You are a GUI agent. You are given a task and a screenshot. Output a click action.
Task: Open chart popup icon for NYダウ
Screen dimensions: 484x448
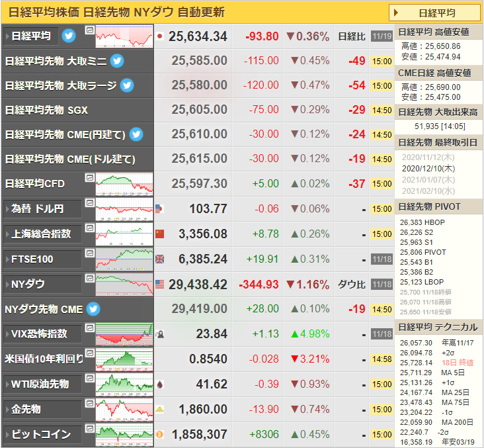pyautogui.click(x=89, y=278)
